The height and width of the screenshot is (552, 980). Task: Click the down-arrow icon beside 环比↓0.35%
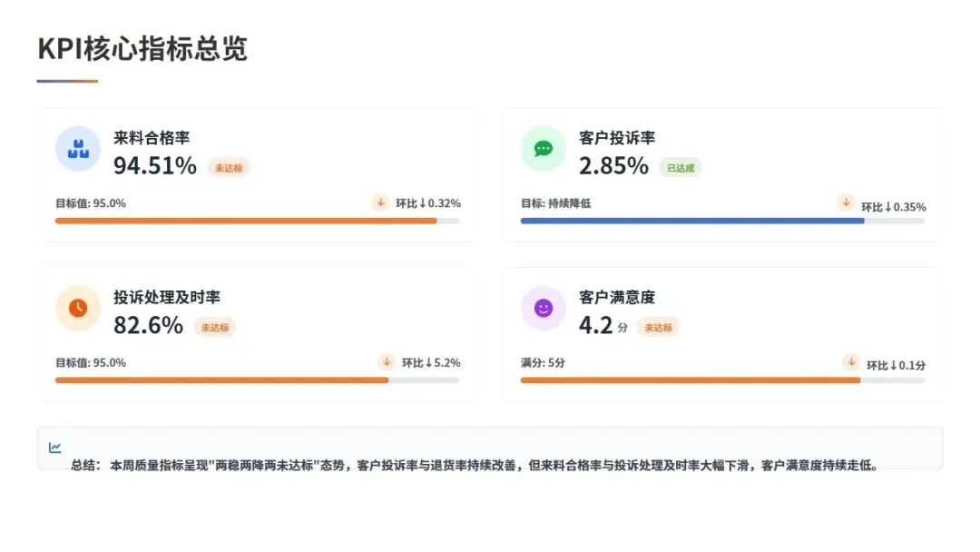(846, 202)
